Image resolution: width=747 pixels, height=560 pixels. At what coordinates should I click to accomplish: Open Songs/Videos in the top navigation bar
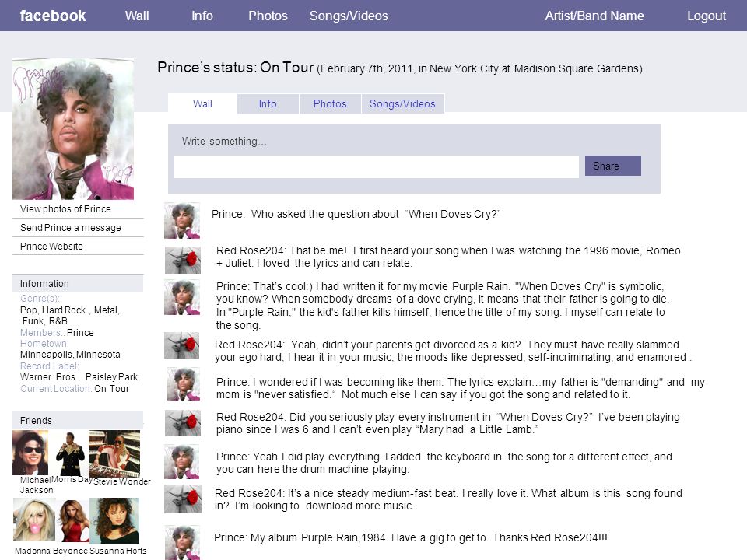click(349, 16)
